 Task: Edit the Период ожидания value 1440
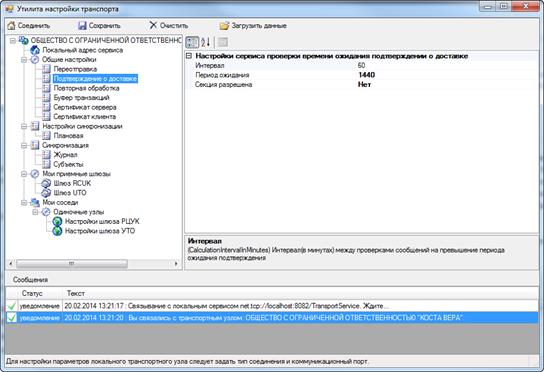[x=448, y=75]
